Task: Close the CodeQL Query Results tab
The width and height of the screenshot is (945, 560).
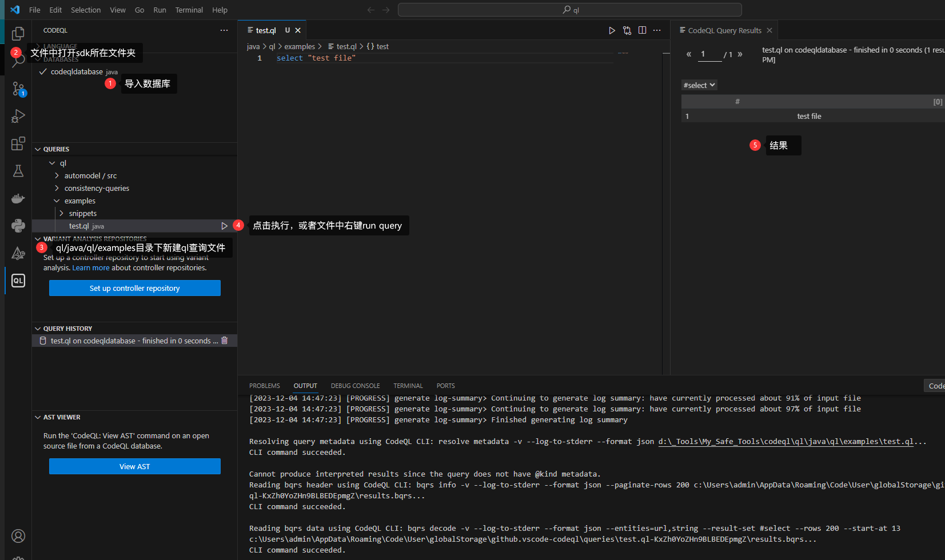Action: coord(769,30)
